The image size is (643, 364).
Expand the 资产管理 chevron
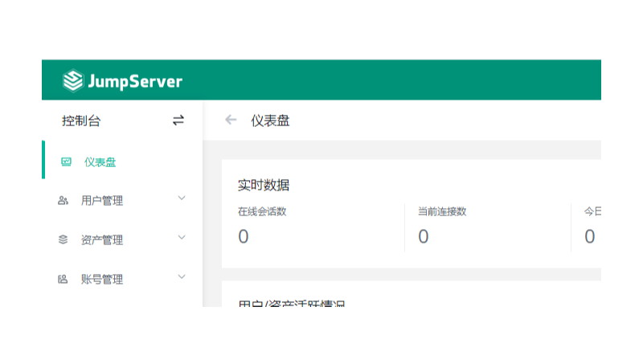tap(182, 238)
